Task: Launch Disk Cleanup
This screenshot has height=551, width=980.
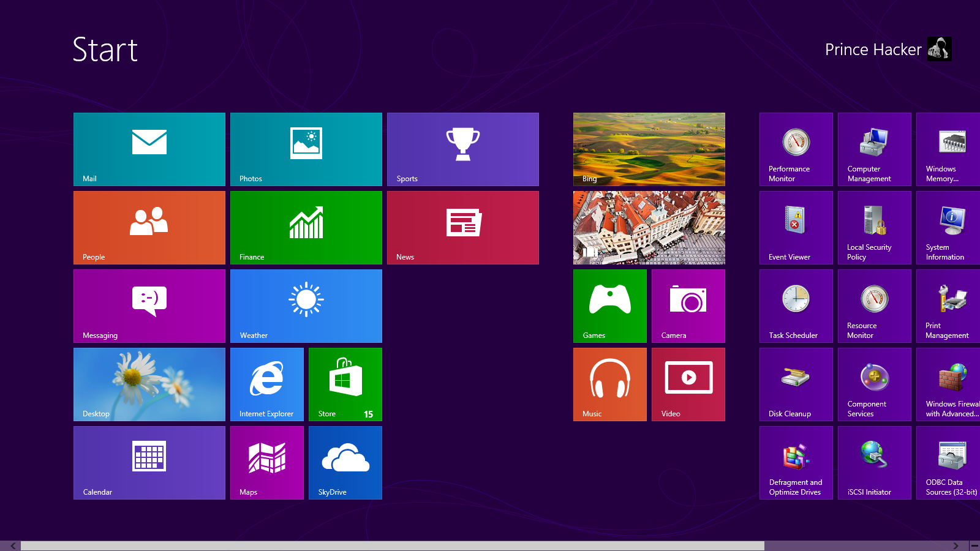Action: tap(796, 384)
